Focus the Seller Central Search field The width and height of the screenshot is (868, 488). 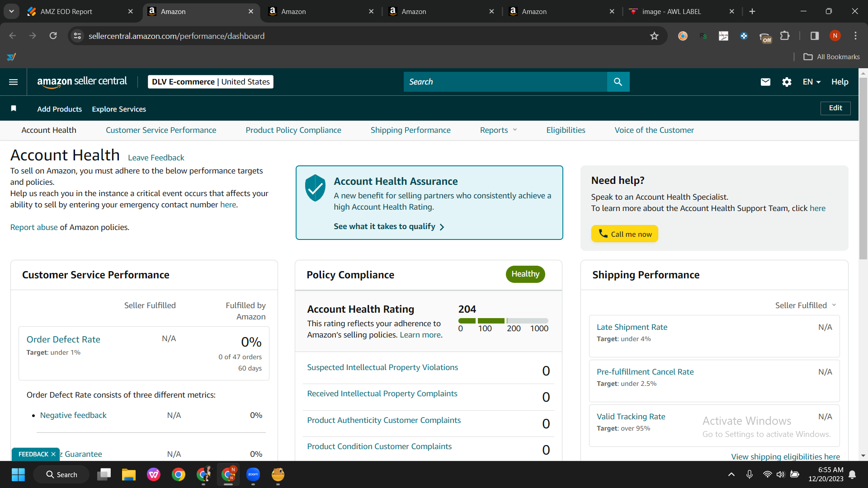505,82
